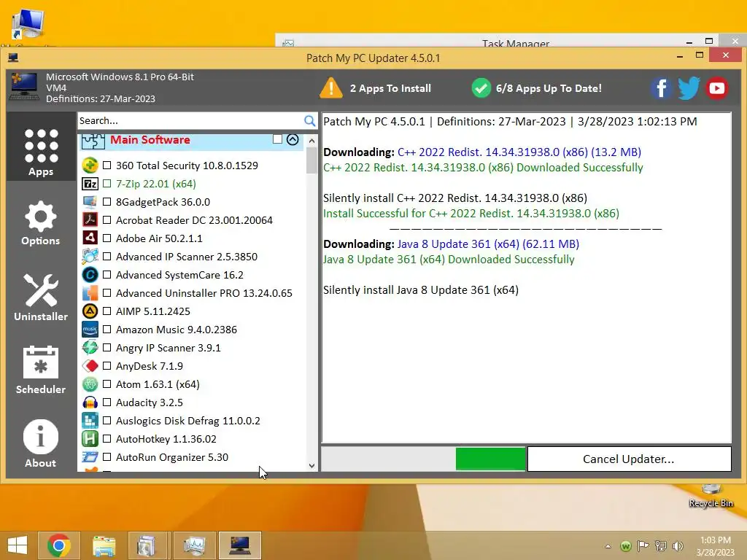Viewport: 747px width, 560px height.
Task: Tick the Amazon Music checkbox
Action: (107, 330)
